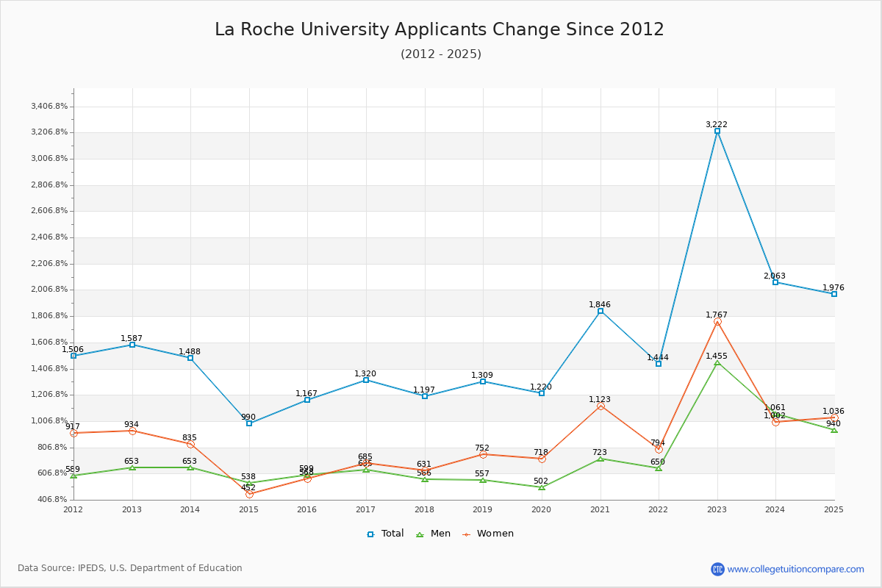
Task: Click the Women data point labeled 1,036
Action: (x=834, y=417)
